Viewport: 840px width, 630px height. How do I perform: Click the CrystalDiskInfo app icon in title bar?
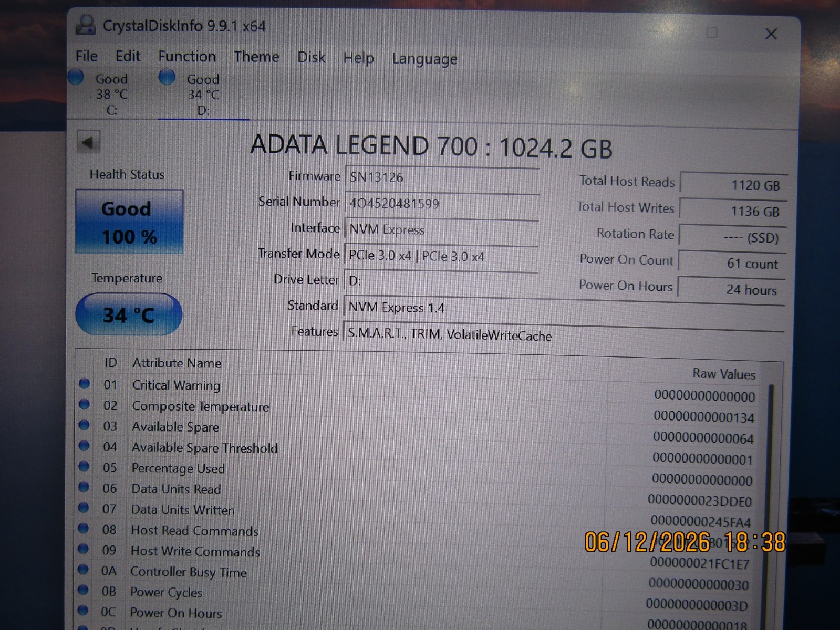pos(86,25)
